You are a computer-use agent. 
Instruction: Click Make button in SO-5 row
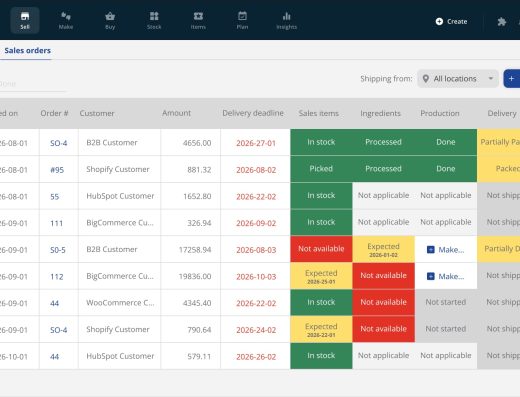[446, 250]
